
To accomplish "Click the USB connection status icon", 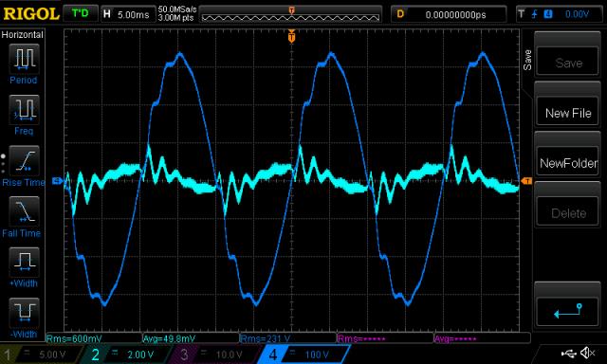I will 568,353.
